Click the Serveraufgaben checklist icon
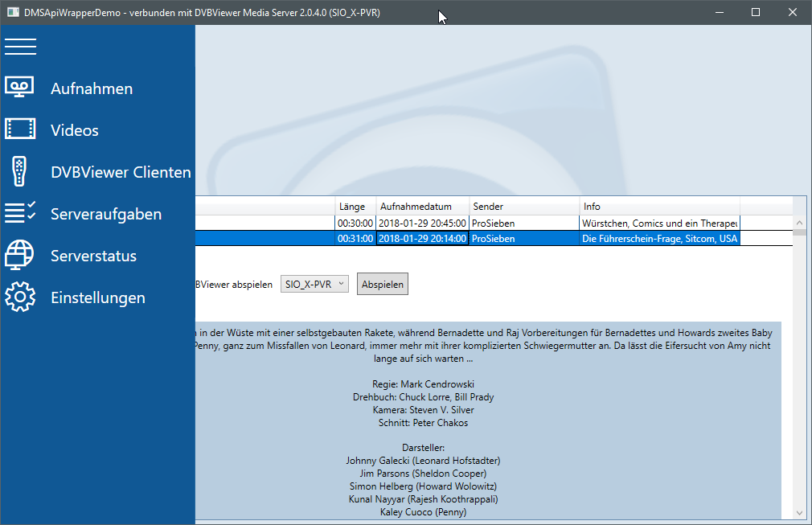Image resolution: width=812 pixels, height=525 pixels. (20, 214)
